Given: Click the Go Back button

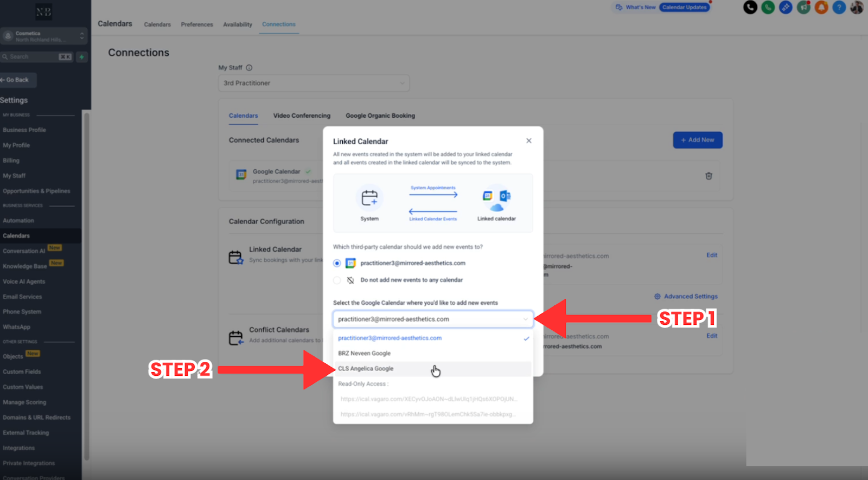Looking at the screenshot, I should coord(18,80).
